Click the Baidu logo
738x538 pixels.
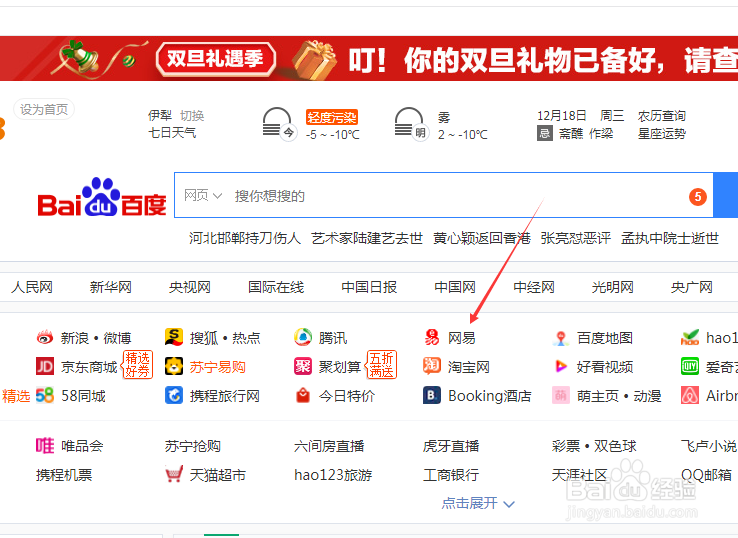102,197
